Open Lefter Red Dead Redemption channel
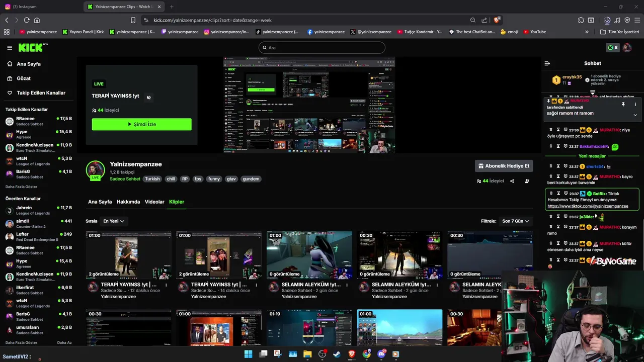Viewport: 644px width, 362px height. pos(38,237)
